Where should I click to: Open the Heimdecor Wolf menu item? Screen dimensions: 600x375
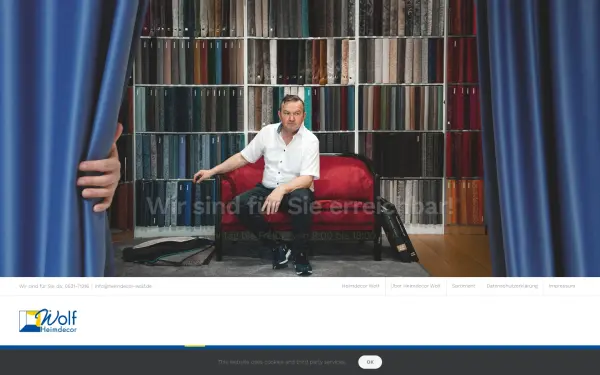coord(360,286)
